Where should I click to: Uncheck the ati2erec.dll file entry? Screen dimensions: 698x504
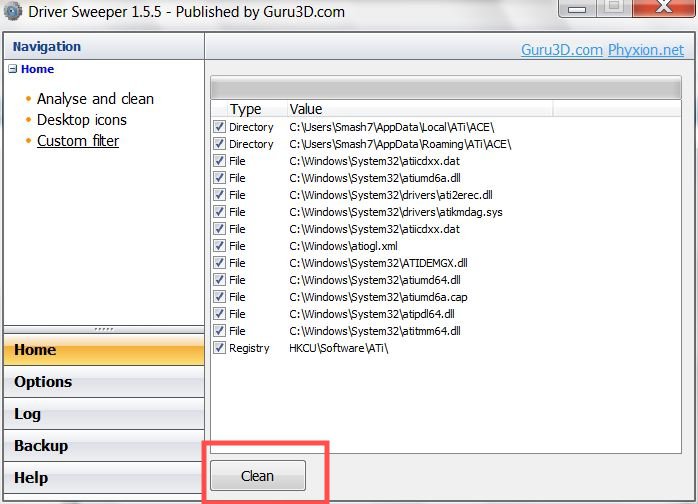click(219, 194)
